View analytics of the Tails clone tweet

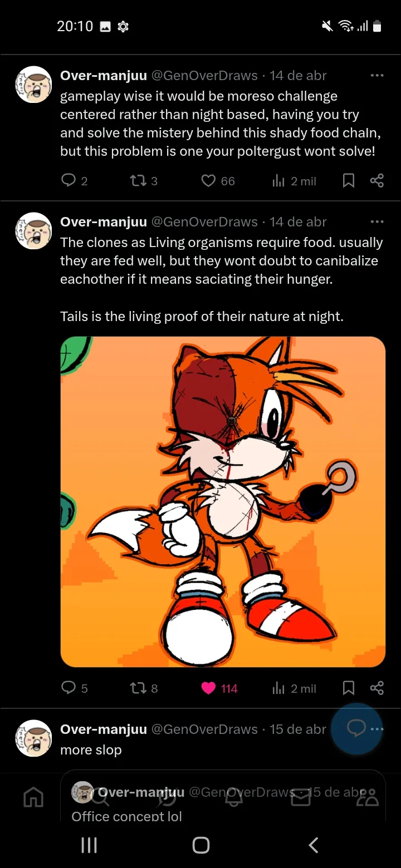click(294, 688)
